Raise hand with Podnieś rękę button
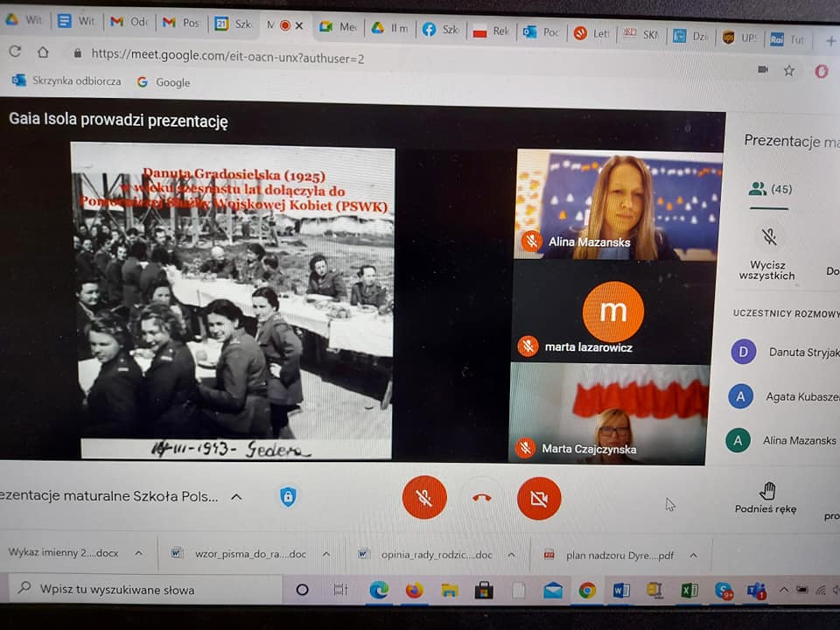 (766, 498)
